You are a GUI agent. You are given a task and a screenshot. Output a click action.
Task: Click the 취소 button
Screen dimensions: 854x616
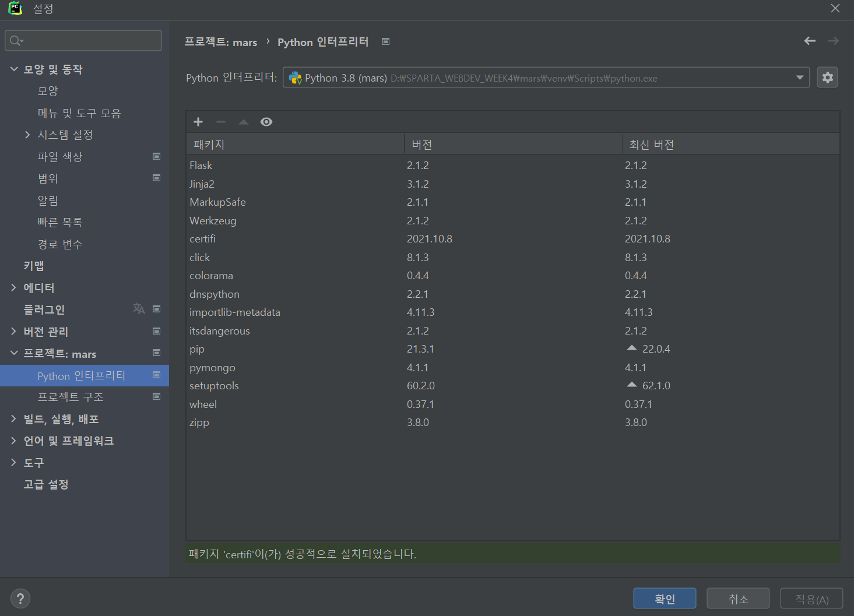[x=738, y=599]
